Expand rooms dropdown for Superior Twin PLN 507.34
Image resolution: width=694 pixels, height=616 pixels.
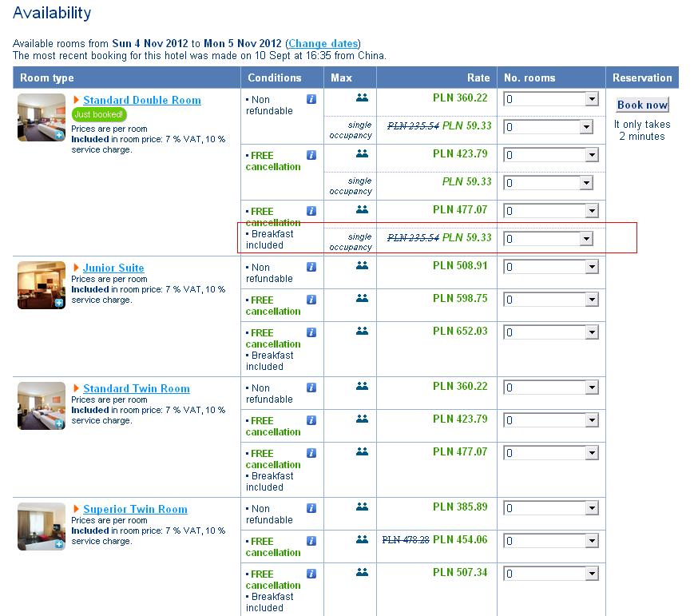[551, 574]
